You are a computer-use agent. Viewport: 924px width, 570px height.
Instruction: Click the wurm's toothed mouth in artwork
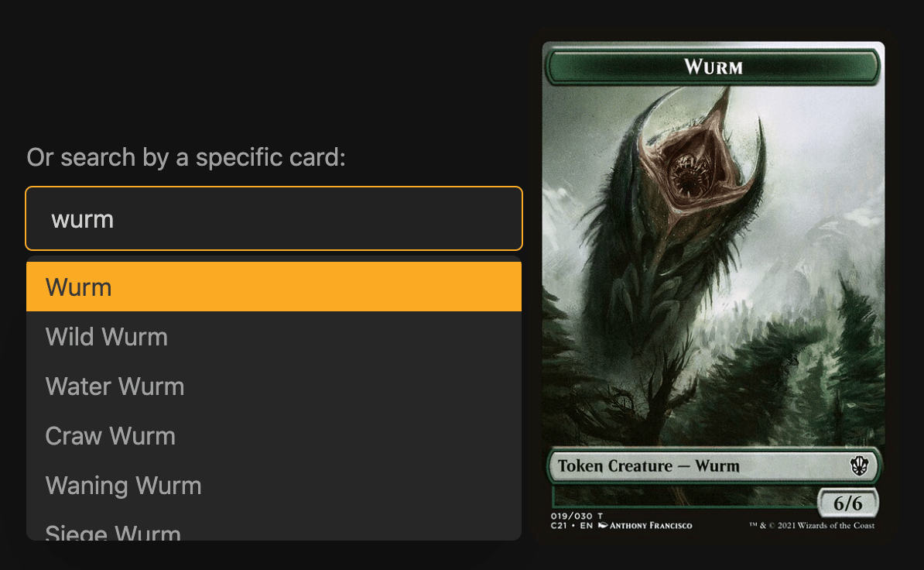(x=688, y=173)
